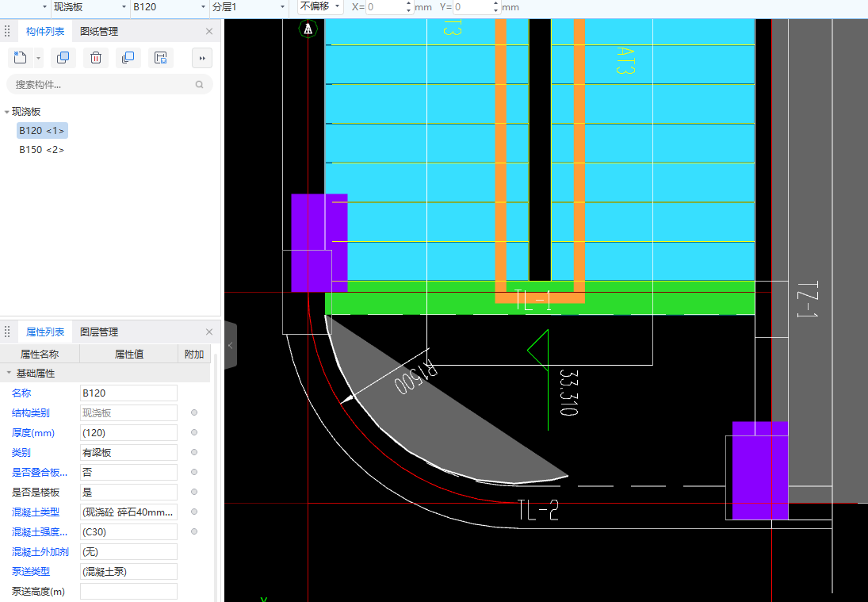Click the 泵送类型 value (混凝土泵)

tap(128, 572)
